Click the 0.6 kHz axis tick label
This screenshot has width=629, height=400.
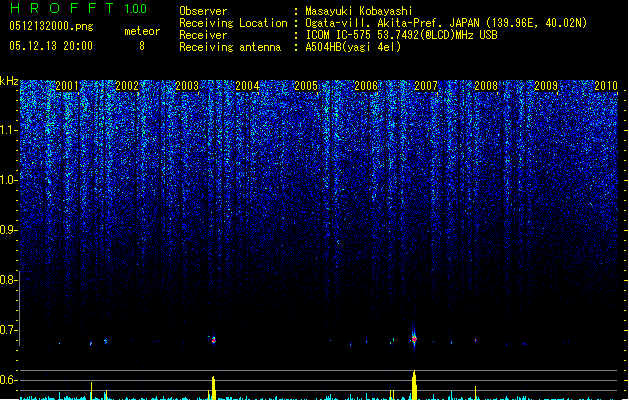coord(8,380)
